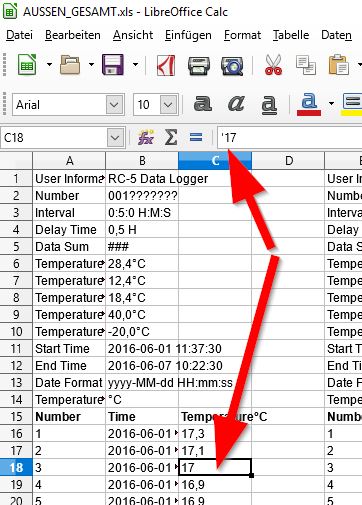The height and width of the screenshot is (505, 362).
Task: Toggle Underline formatting
Action: pyautogui.click(x=269, y=105)
